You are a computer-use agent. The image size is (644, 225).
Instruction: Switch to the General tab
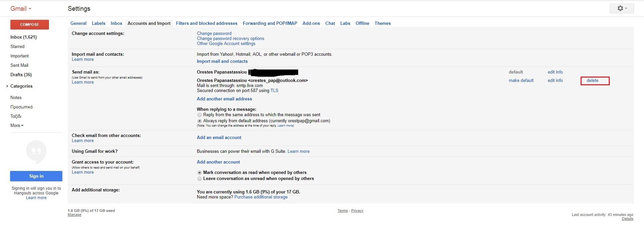78,23
